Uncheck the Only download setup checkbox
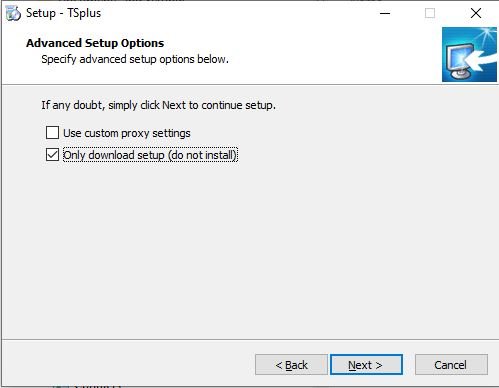The image size is (499, 388). pos(52,155)
